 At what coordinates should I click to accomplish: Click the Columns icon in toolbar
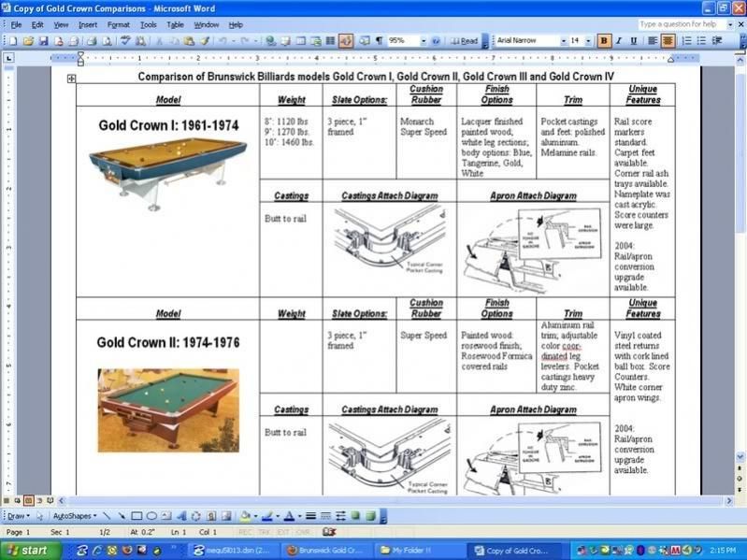click(x=330, y=41)
